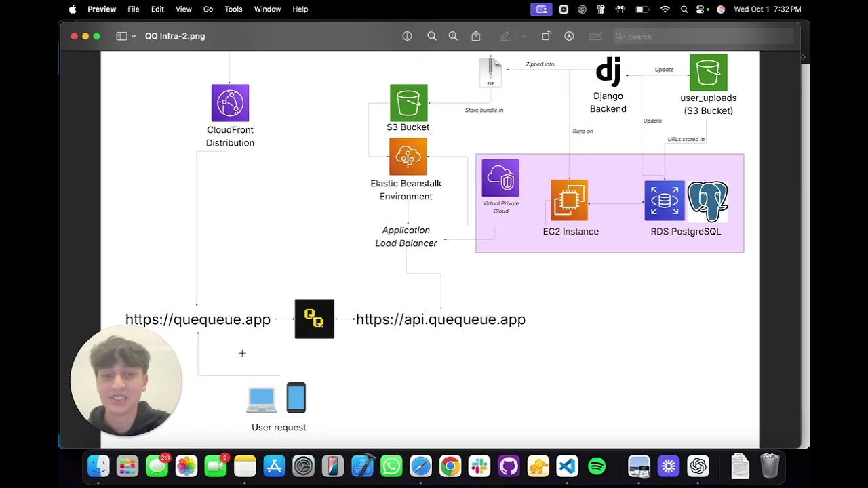The height and width of the screenshot is (488, 868).
Task: Click the Elastic Beanstalk Environment icon
Action: tap(408, 157)
